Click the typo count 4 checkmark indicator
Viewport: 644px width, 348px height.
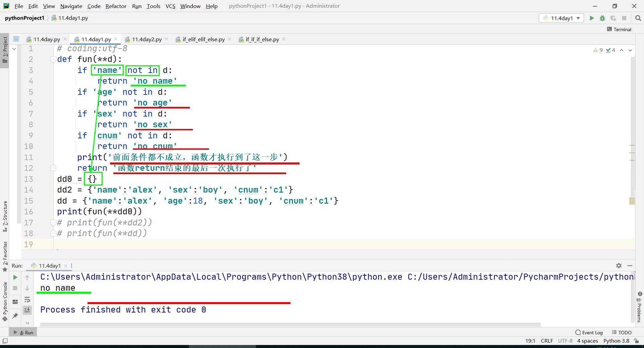click(610, 50)
